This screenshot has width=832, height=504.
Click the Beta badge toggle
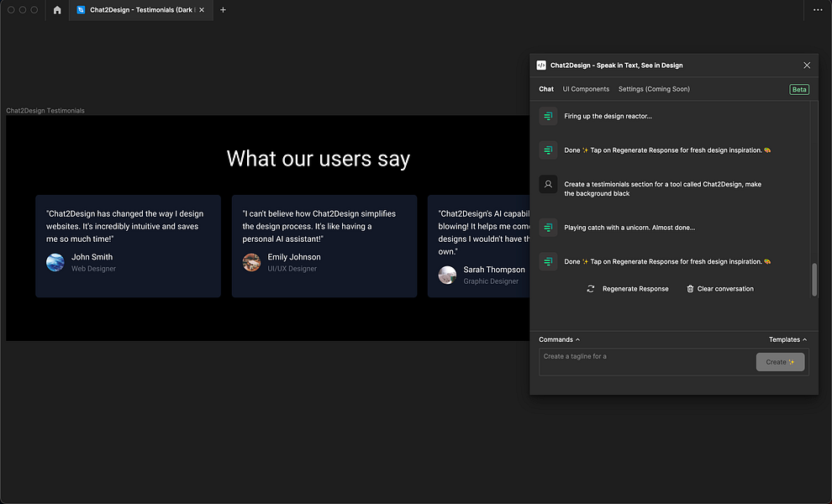[798, 88]
